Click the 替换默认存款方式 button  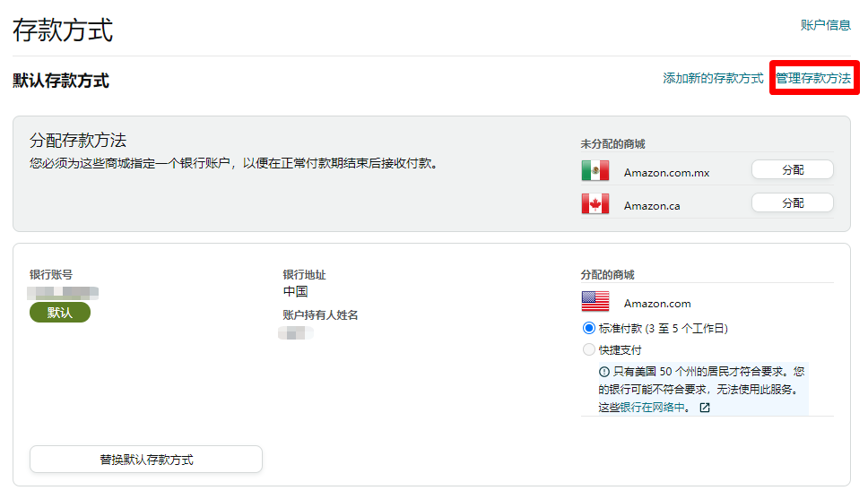pyautogui.click(x=146, y=460)
